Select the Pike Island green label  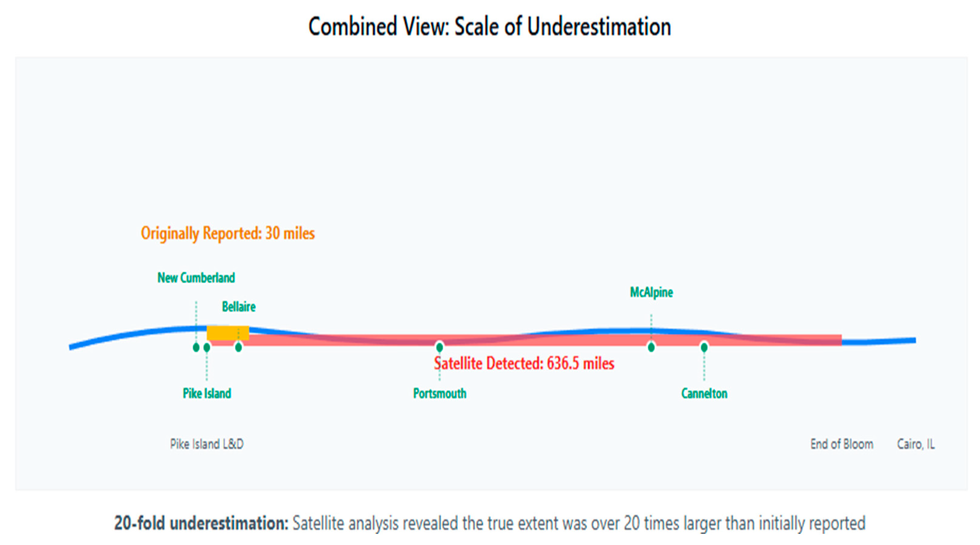pos(207,393)
